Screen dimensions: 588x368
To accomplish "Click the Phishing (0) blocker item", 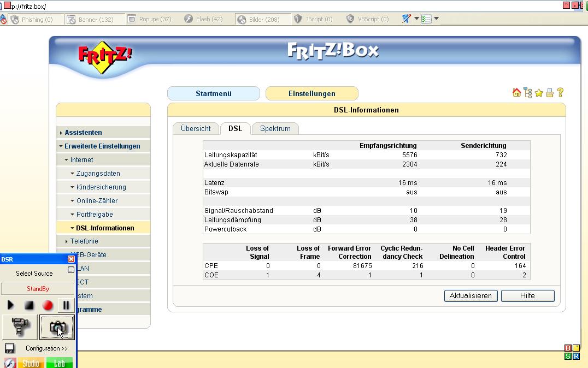I will pos(32,20).
